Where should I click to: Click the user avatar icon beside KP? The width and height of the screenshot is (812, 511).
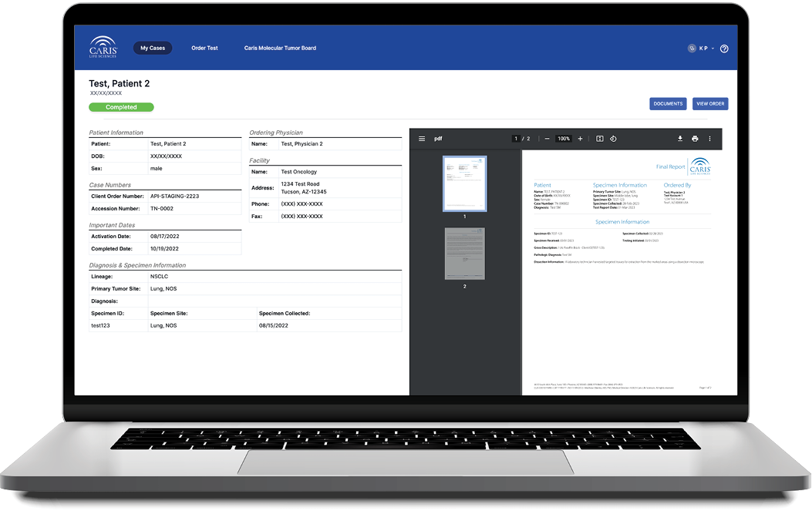[x=692, y=49]
